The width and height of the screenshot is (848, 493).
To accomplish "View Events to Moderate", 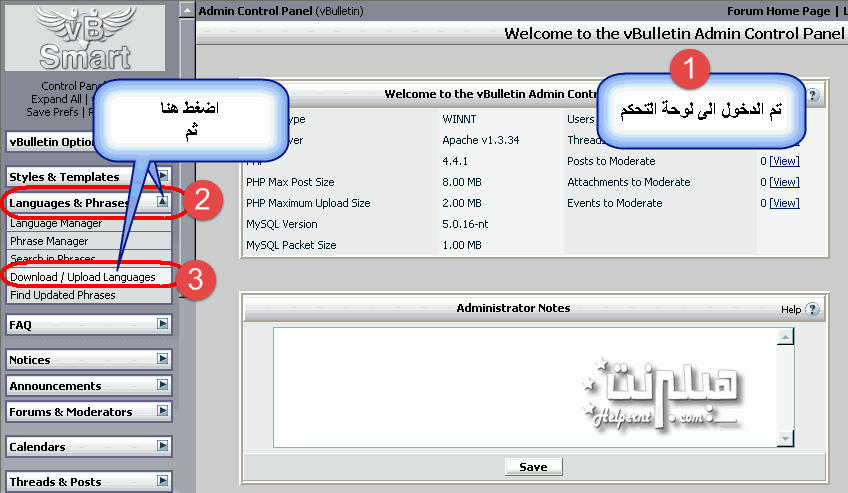I will (x=784, y=203).
